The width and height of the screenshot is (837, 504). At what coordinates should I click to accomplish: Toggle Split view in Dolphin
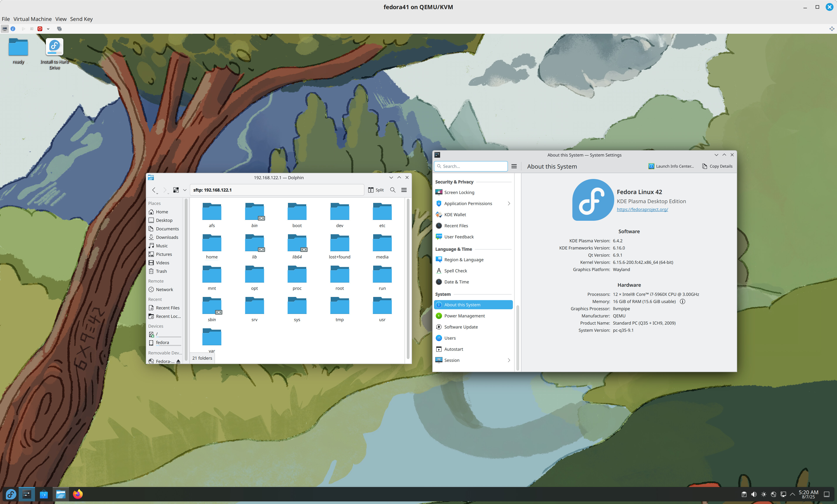[x=376, y=190]
